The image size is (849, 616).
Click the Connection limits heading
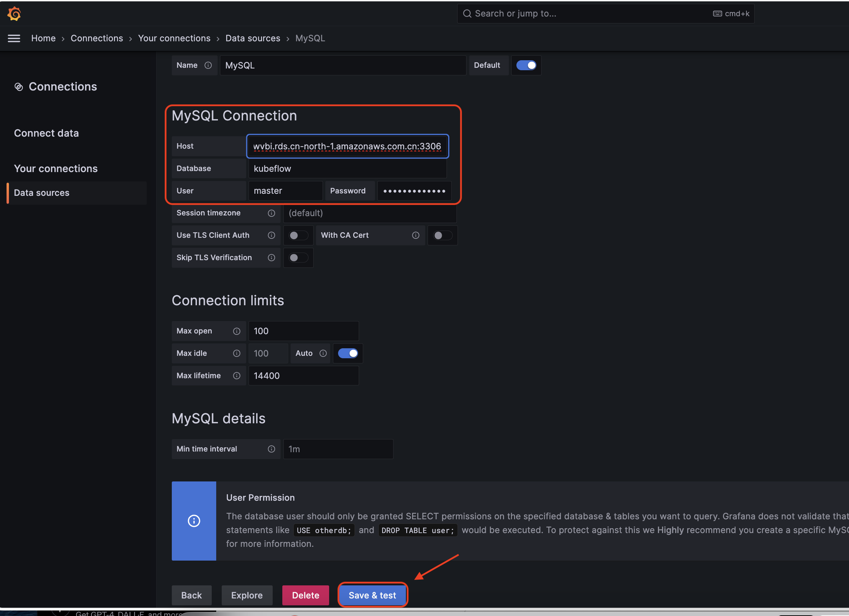tap(228, 300)
